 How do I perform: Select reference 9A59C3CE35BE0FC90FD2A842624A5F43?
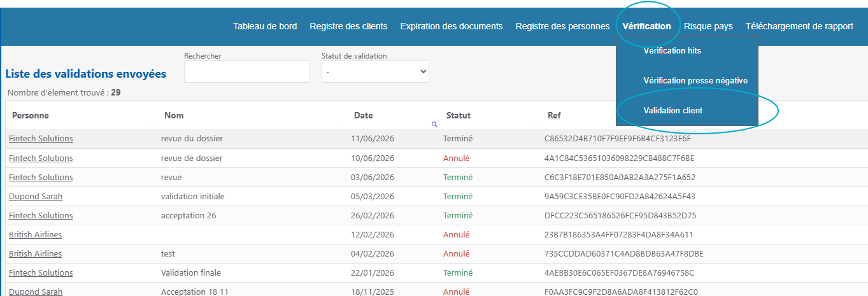click(620, 196)
